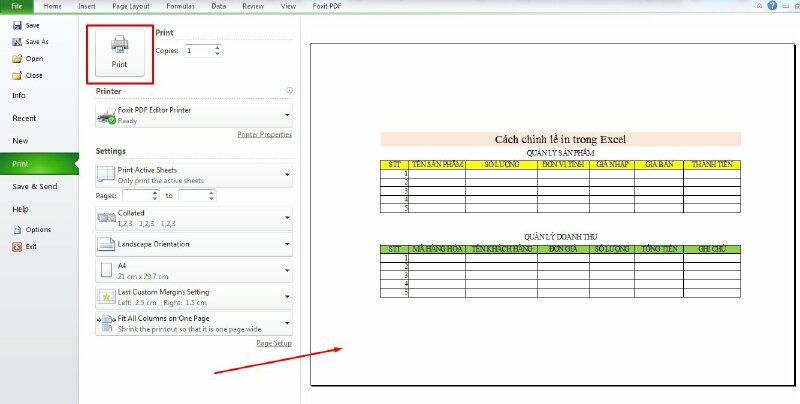Click the Close workbook icon in sidebar
Image resolution: width=800 pixels, height=404 pixels.
[x=17, y=75]
